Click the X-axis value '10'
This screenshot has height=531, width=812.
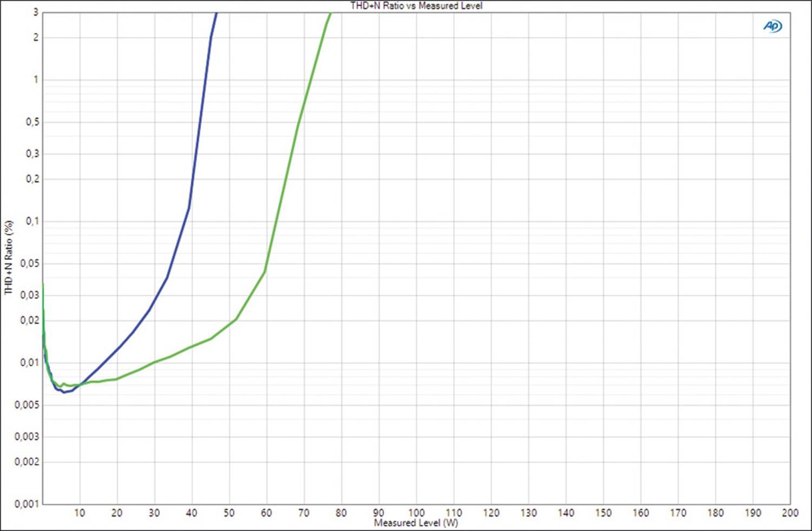pos(80,513)
